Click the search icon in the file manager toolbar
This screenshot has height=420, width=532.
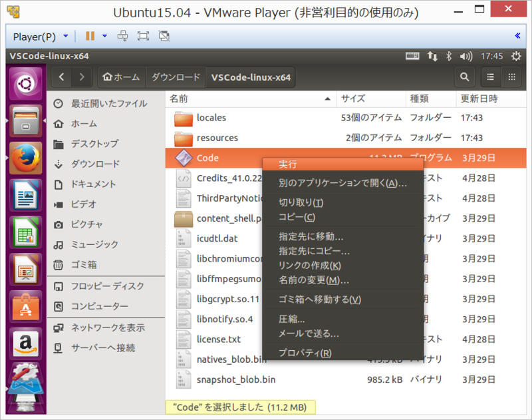[x=464, y=77]
